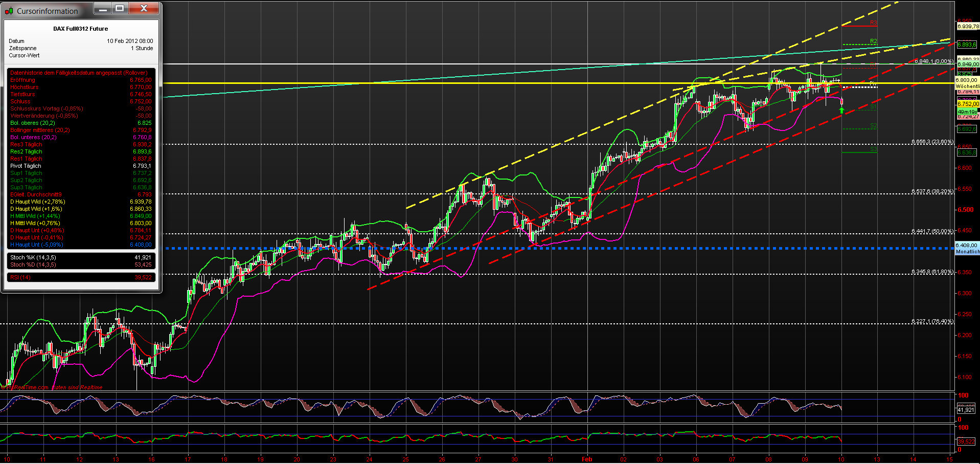Select the Tiefstkurs row

pos(81,94)
